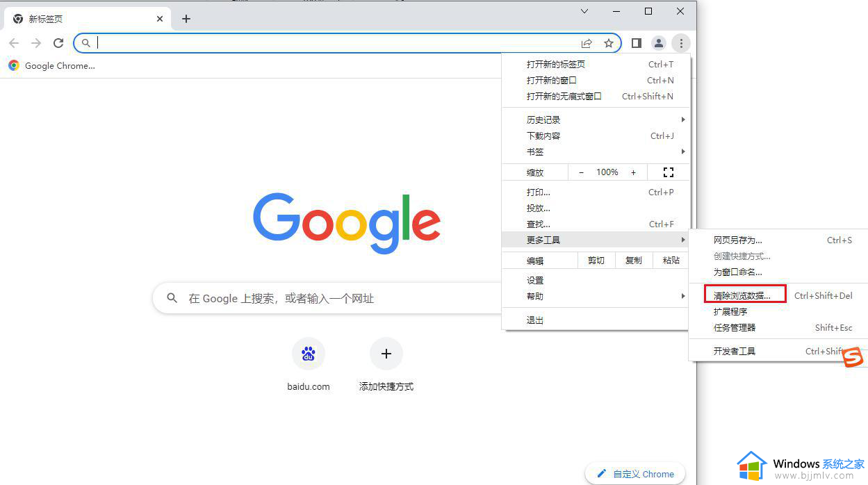The image size is (868, 485).
Task: Expand the 更多工具 submenu
Action: (596, 240)
